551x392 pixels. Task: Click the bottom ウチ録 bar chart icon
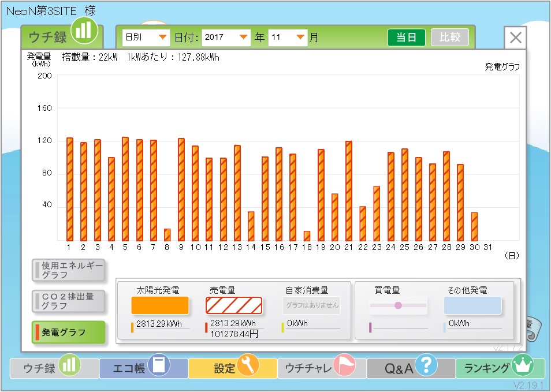click(69, 365)
